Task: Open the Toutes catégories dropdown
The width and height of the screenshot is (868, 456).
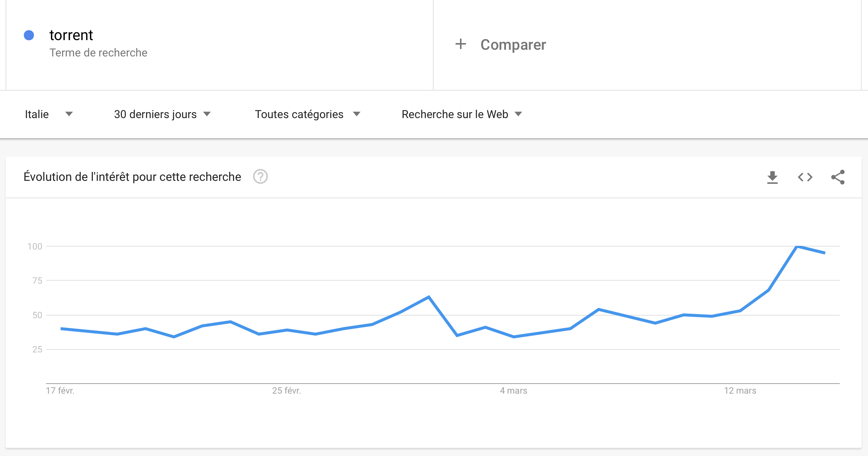Action: tap(308, 114)
